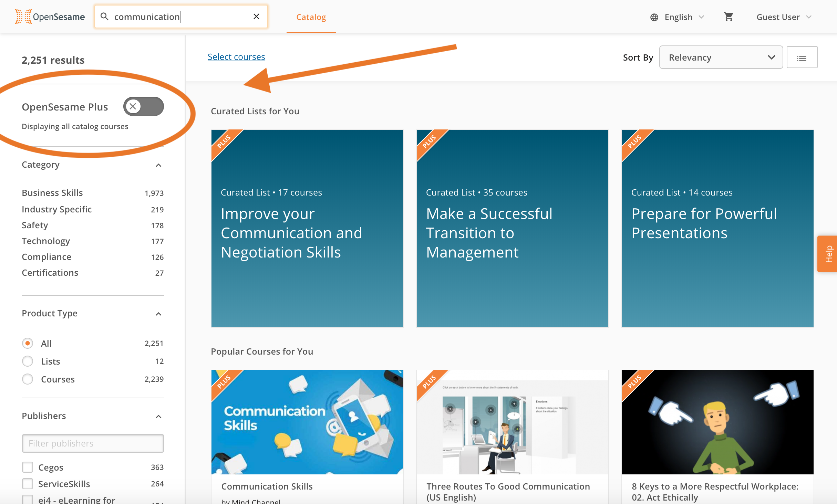Open the shopping cart
The height and width of the screenshot is (504, 837).
[x=728, y=17]
